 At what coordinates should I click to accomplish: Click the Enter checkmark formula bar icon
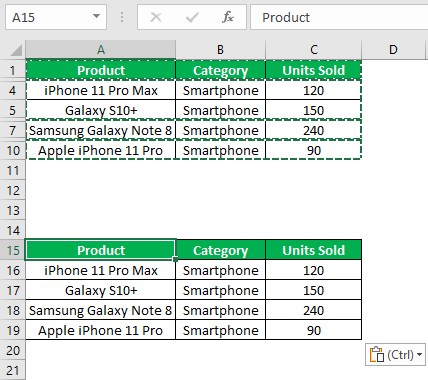(x=192, y=17)
